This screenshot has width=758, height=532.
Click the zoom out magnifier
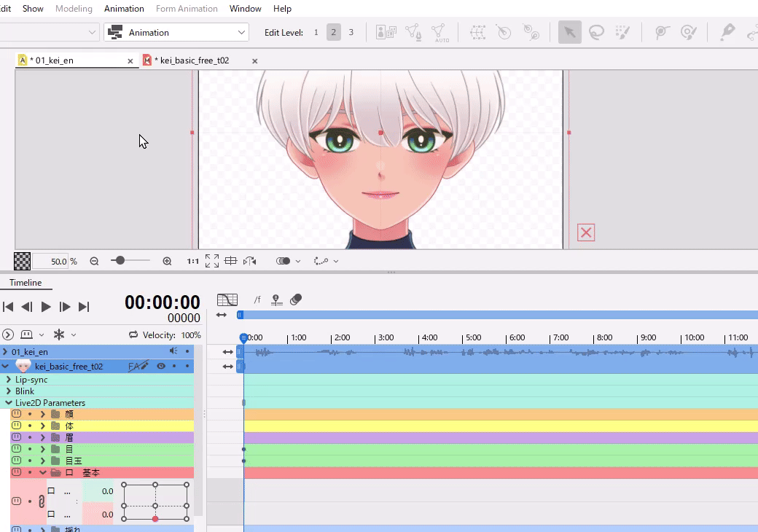click(x=94, y=261)
